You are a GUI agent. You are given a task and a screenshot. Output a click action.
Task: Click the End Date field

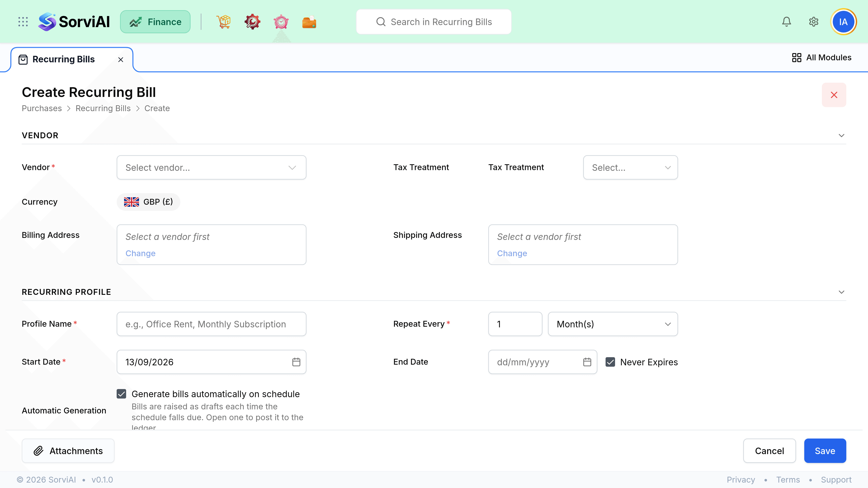click(542, 362)
